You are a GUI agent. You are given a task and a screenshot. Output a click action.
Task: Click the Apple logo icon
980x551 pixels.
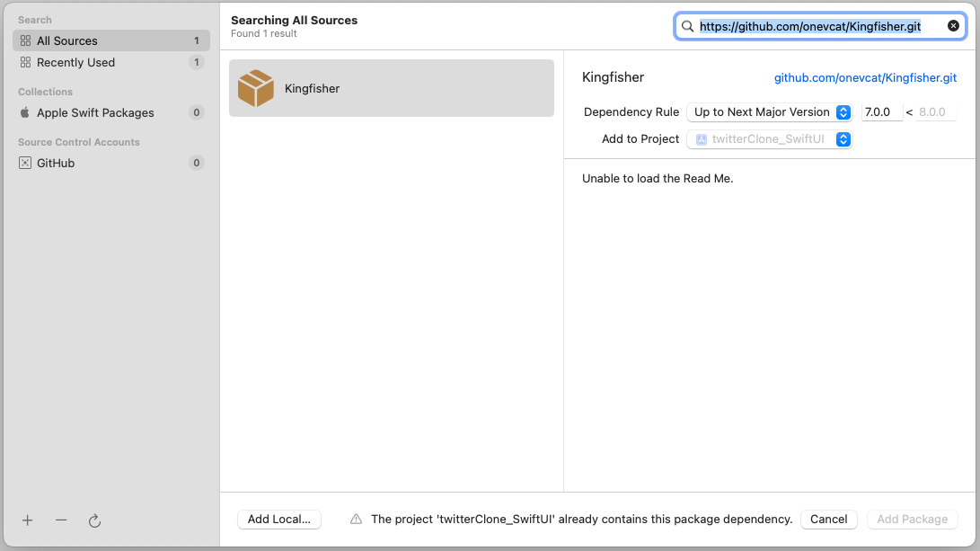point(25,112)
